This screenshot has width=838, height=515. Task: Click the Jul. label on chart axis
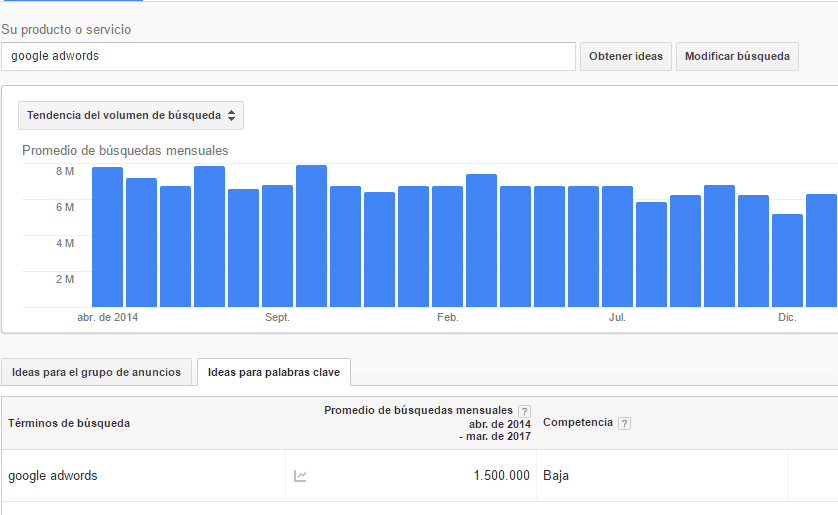click(617, 317)
